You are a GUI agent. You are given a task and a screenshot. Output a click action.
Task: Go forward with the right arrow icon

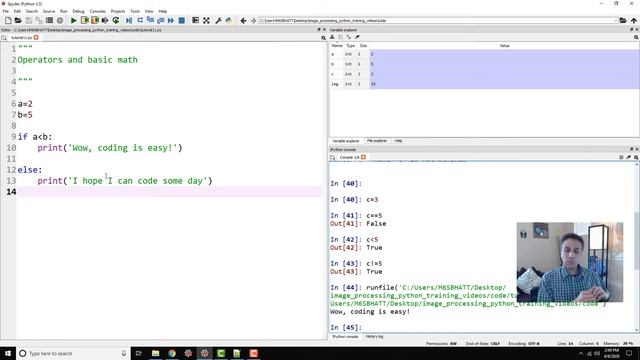(x=253, y=20)
